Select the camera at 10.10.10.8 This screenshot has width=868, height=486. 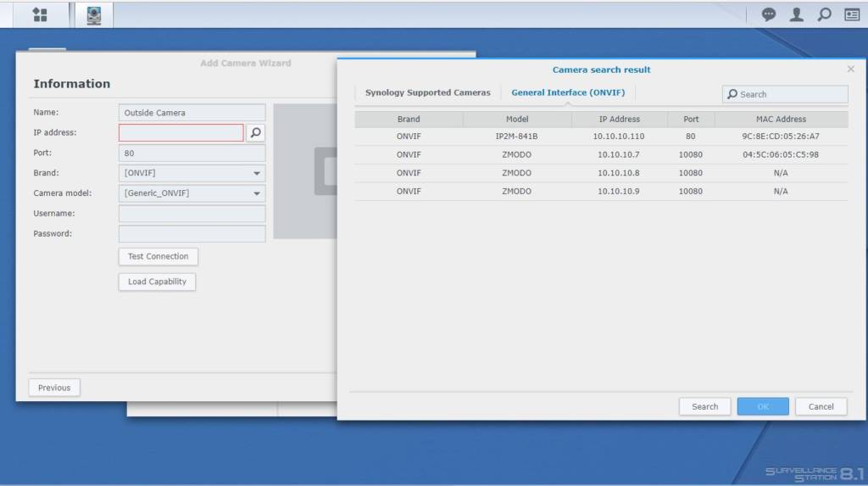(x=601, y=173)
